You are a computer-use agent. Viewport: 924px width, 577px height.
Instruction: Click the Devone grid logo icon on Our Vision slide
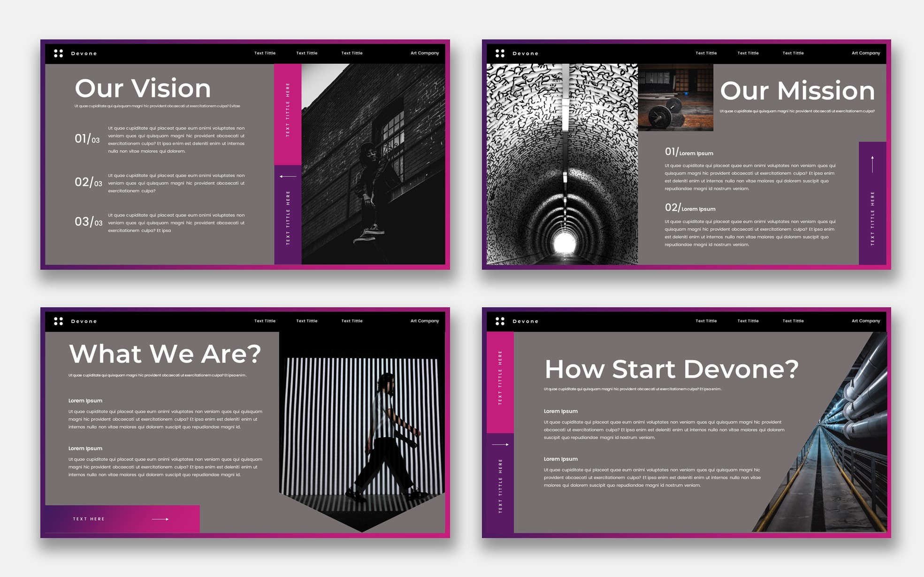click(x=58, y=53)
